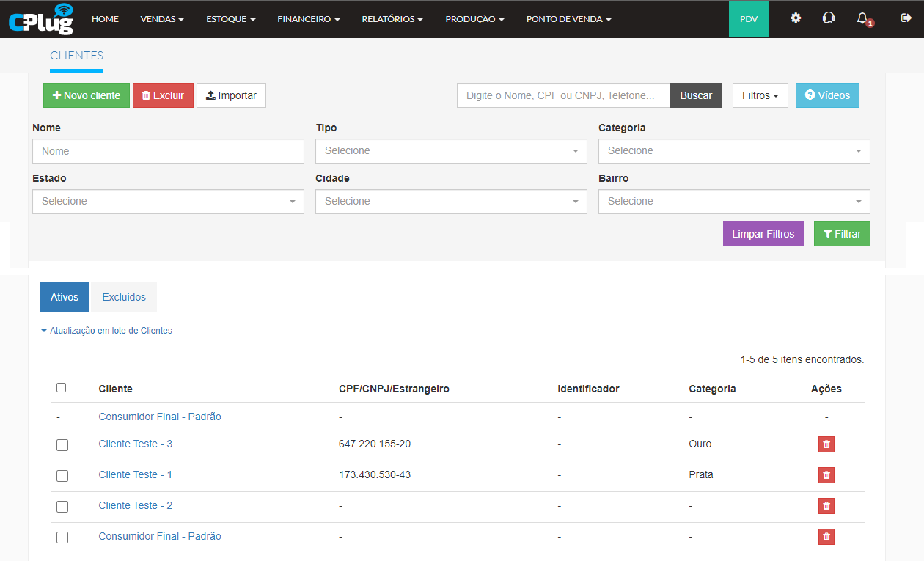
Task: Open the Ponto de Venda menu
Action: point(569,19)
